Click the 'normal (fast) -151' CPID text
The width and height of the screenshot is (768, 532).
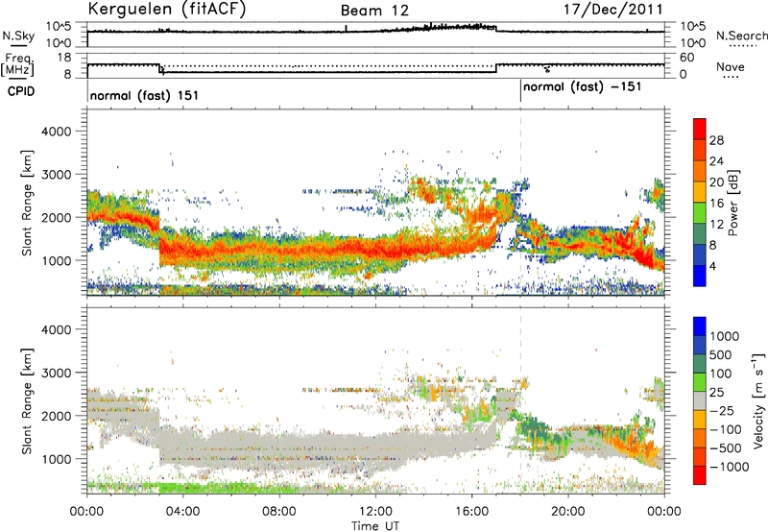582,87
